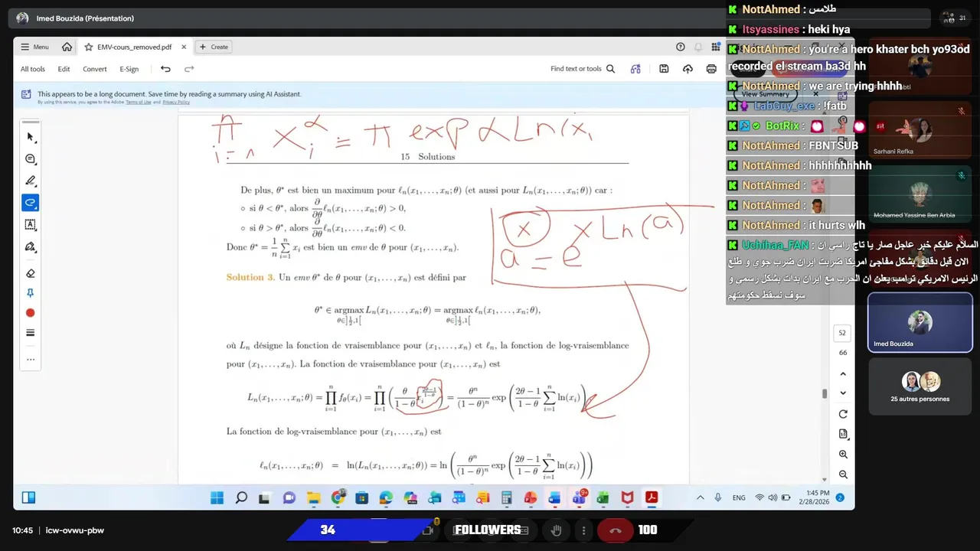Choose the Add comment tool

[x=31, y=159]
